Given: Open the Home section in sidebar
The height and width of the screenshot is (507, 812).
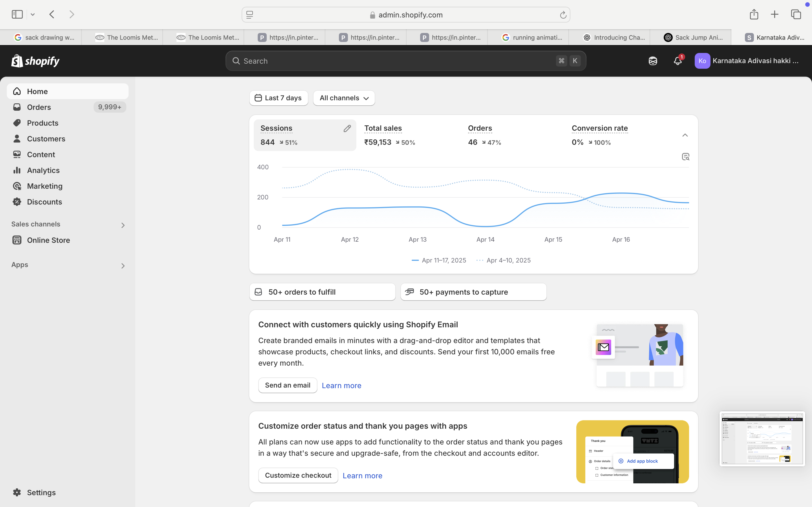Looking at the screenshot, I should (37, 91).
